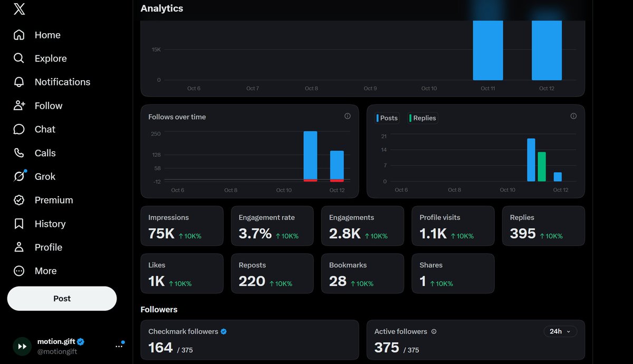The image size is (633, 364).
Task: Select the Bookmarks metric card
Action: (x=362, y=273)
